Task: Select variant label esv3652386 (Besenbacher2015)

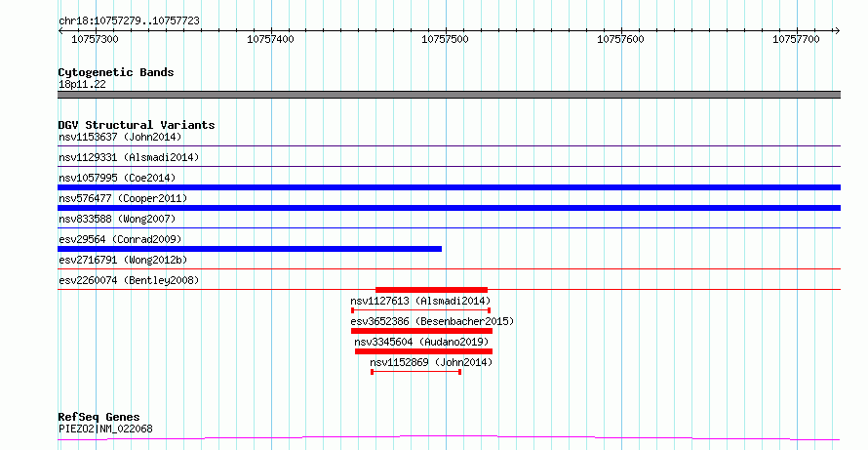Action: (432, 321)
